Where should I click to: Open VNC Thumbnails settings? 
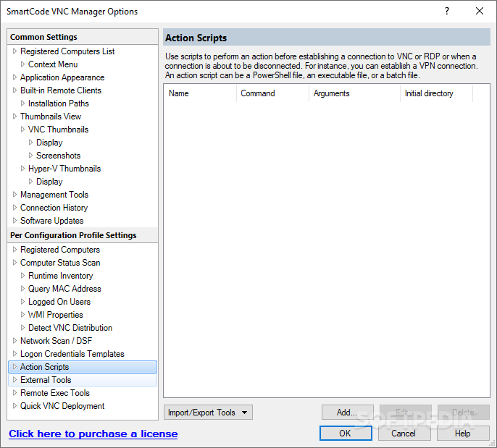coord(58,129)
